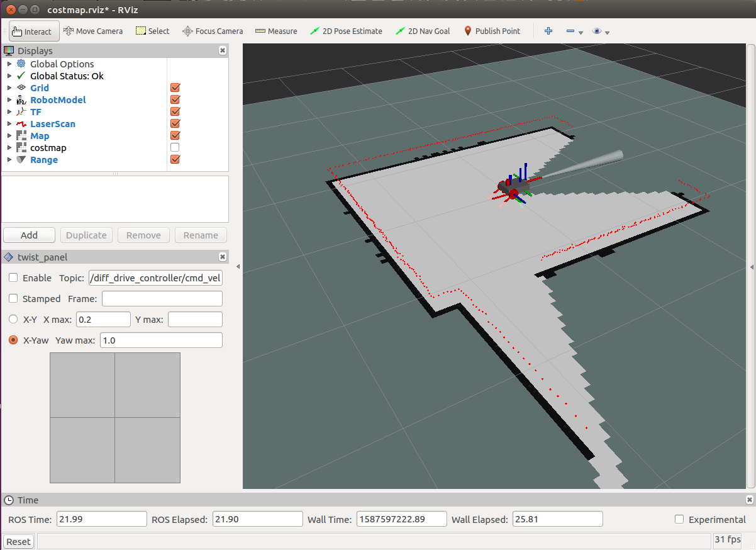Image resolution: width=756 pixels, height=550 pixels.
Task: Select the Interact tool
Action: [x=34, y=31]
